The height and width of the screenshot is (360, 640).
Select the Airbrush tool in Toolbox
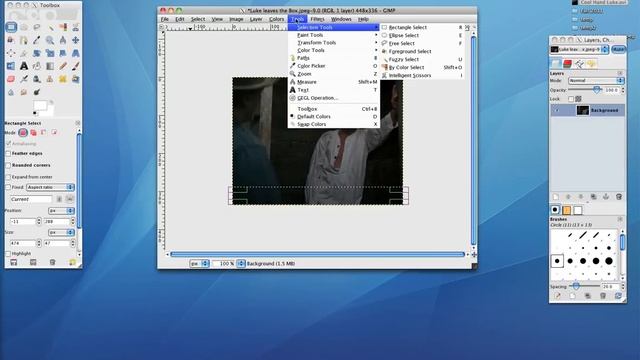tap(24, 79)
